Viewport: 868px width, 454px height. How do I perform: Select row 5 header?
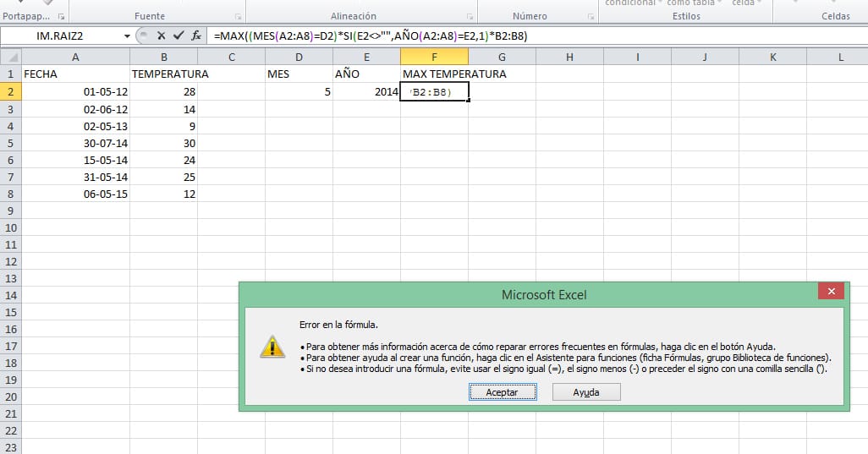click(x=11, y=143)
